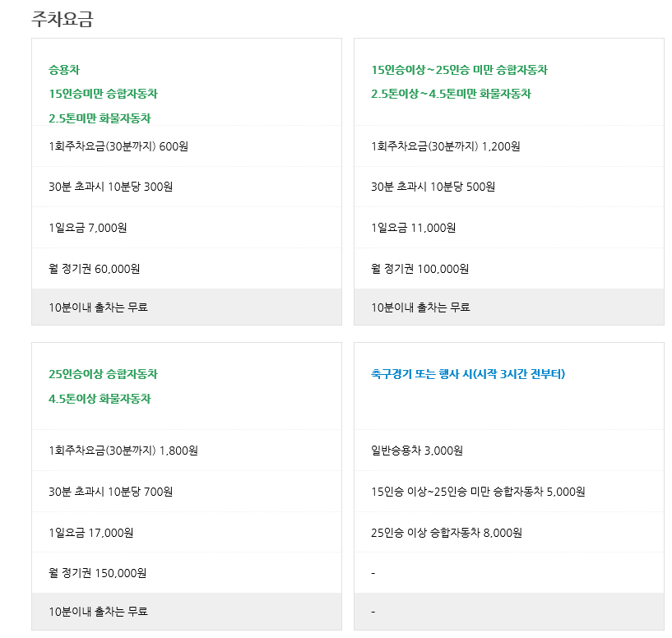Select the 10분당 700원 row

pyautogui.click(x=110, y=492)
